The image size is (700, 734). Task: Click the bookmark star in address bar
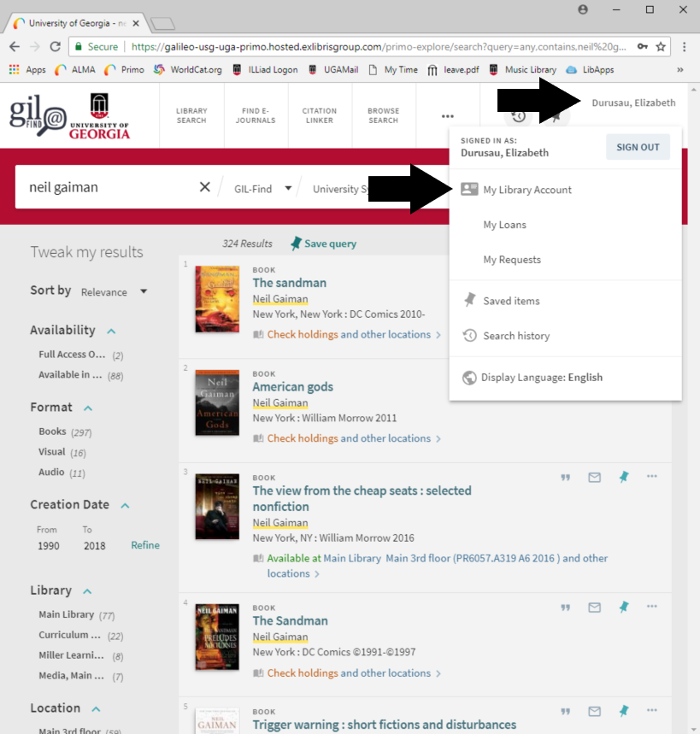click(x=661, y=46)
